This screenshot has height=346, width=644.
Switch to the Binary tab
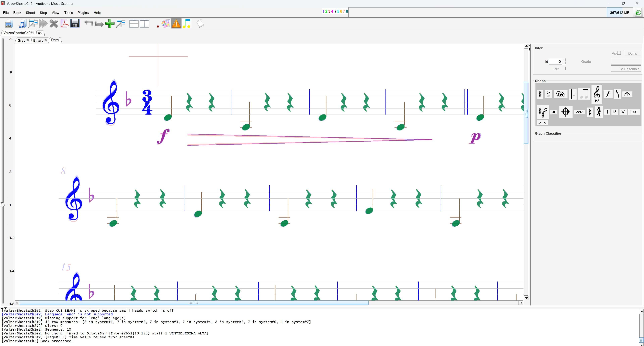[x=38, y=40]
